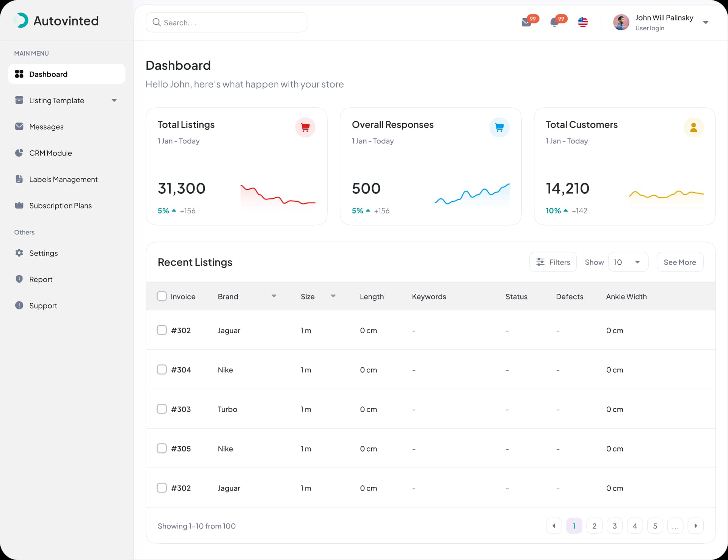Tick the select-all checkbox beside Invoice

[162, 296]
